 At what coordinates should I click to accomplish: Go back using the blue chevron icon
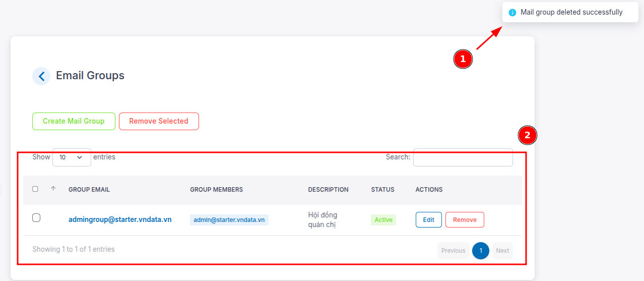pos(41,76)
